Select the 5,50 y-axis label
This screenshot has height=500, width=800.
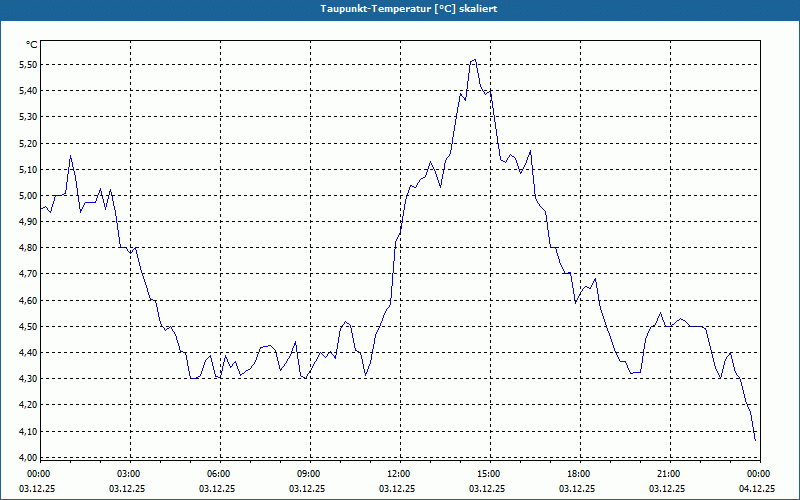point(28,65)
